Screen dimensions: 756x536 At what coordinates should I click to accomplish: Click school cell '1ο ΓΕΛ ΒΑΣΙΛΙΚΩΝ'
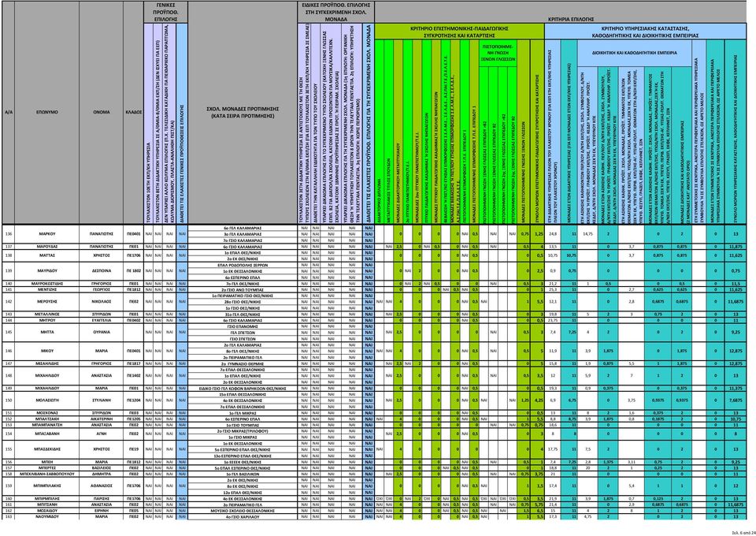[x=242, y=475]
